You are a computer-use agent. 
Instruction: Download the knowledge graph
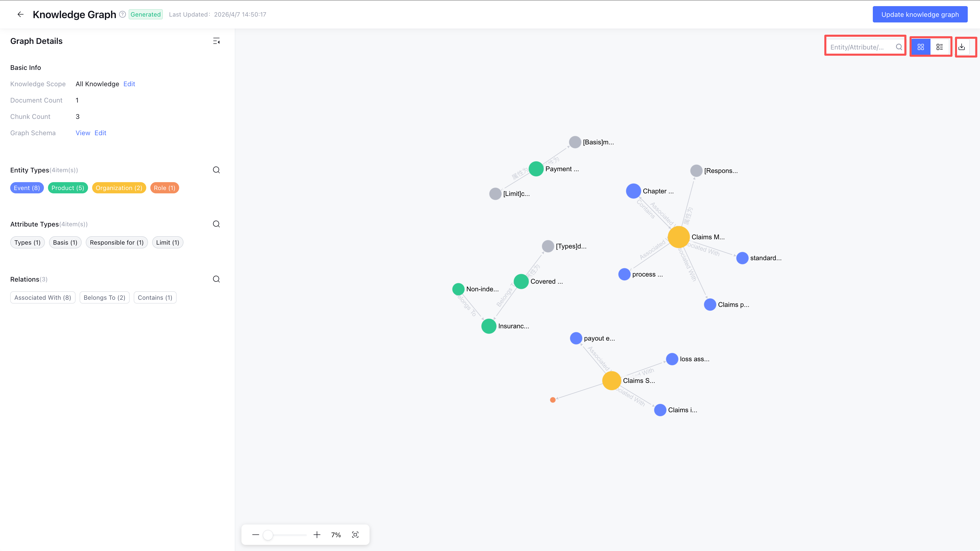(961, 47)
